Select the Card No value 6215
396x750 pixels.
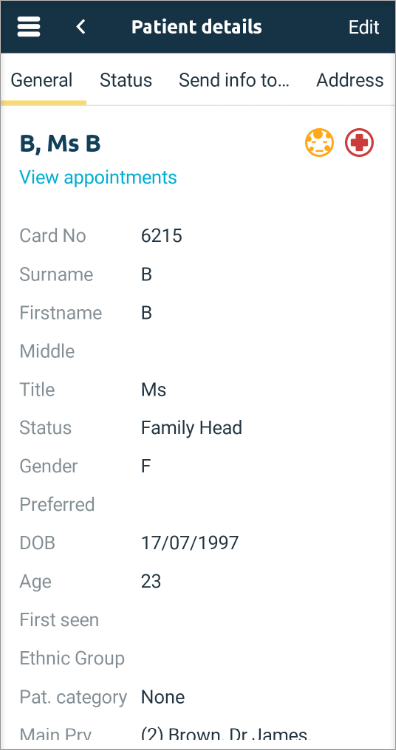pyautogui.click(x=162, y=236)
